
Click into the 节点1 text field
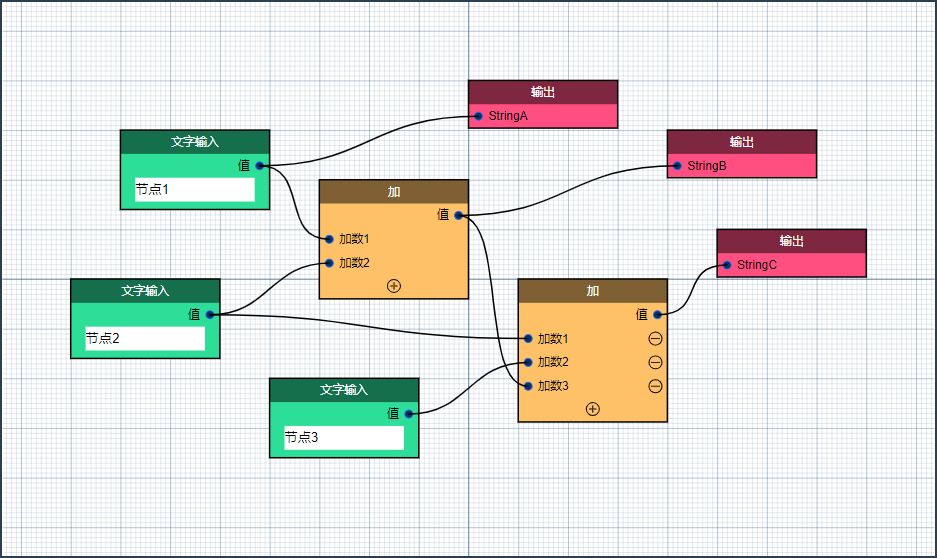(x=195, y=190)
